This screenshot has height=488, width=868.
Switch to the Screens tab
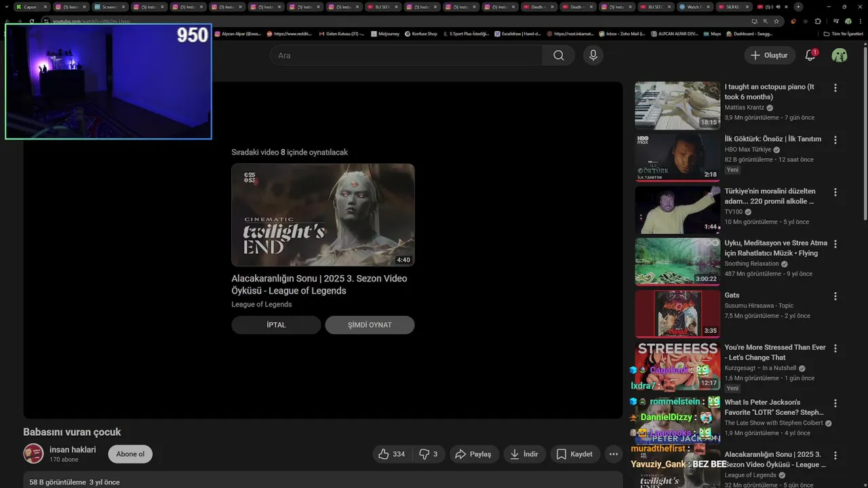click(x=108, y=7)
